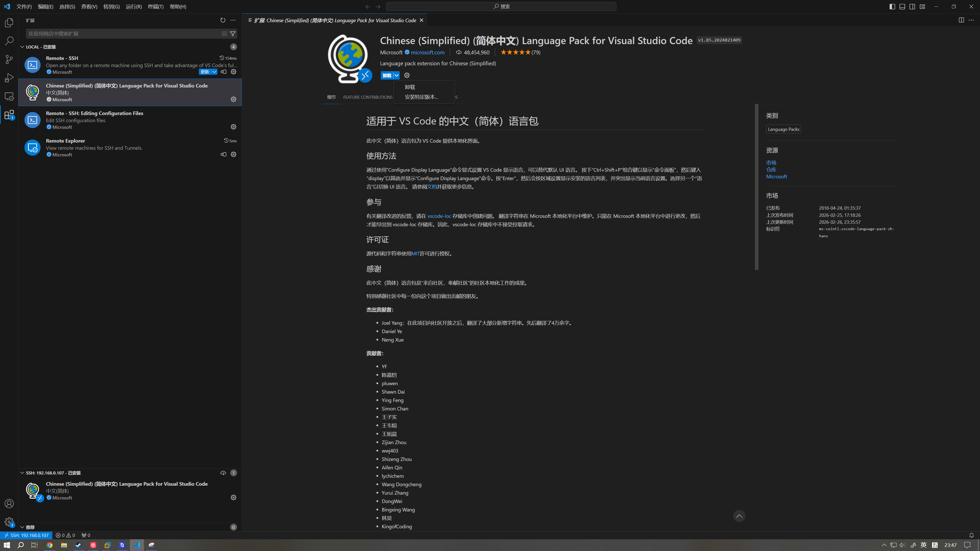Click the scroll-to-top circular button

pyautogui.click(x=739, y=516)
